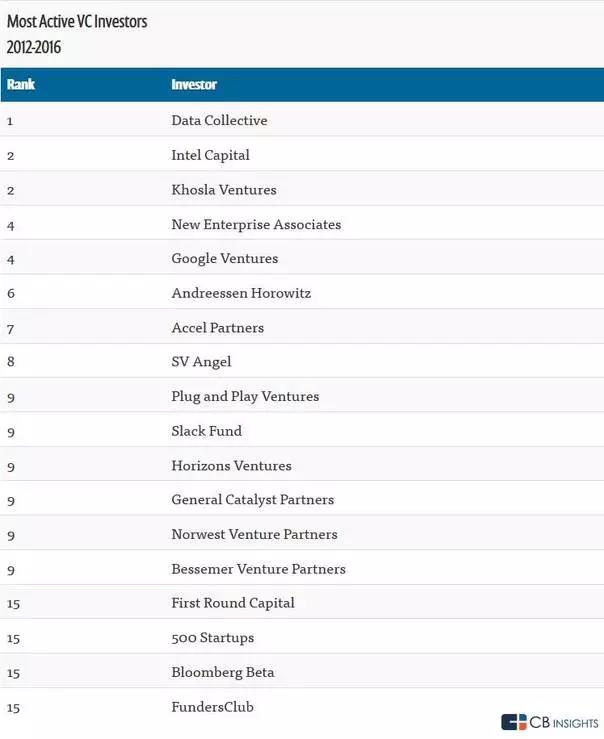Click the CB Insights logo icon

[514, 722]
